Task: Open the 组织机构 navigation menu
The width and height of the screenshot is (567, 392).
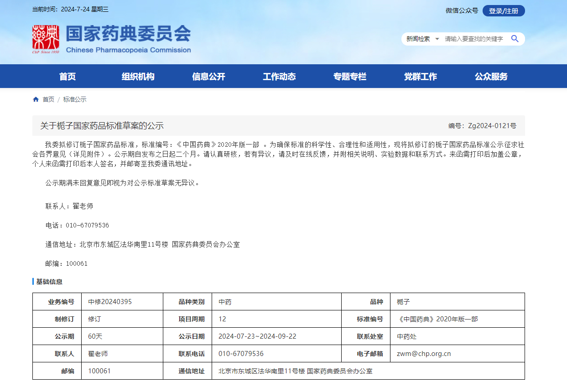Action: tap(138, 77)
